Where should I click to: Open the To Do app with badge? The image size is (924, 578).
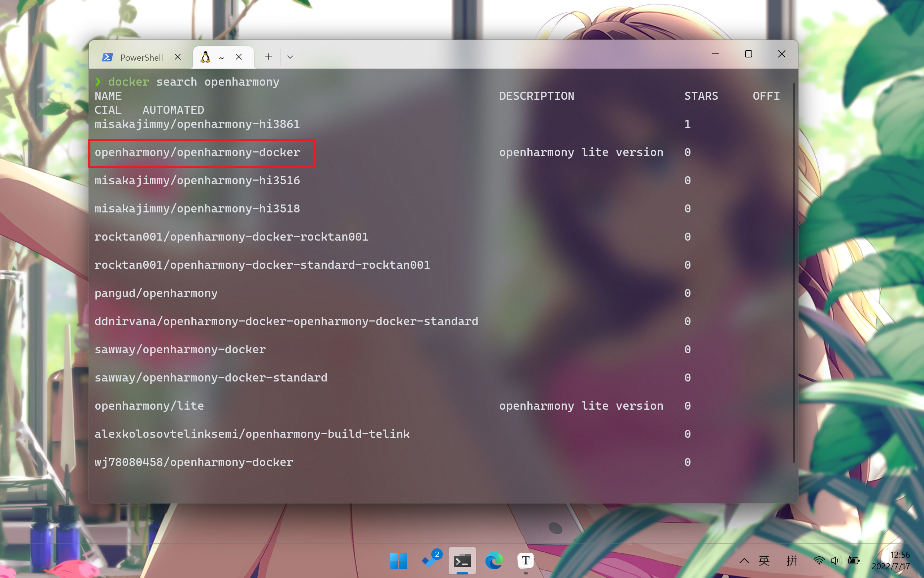click(x=431, y=560)
